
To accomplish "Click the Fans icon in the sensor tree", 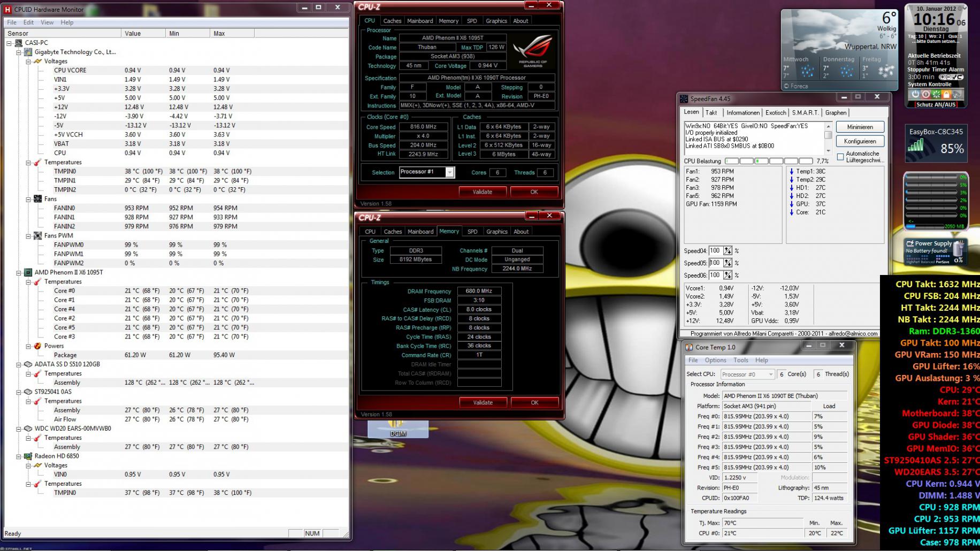I will pyautogui.click(x=37, y=198).
